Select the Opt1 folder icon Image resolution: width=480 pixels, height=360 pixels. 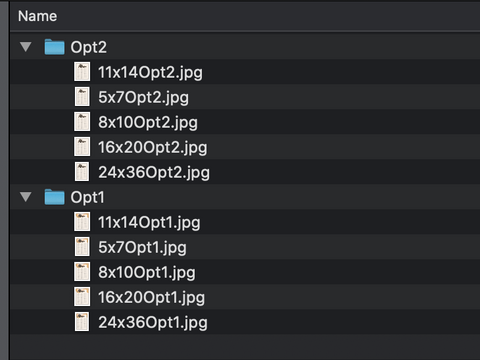coord(54,197)
